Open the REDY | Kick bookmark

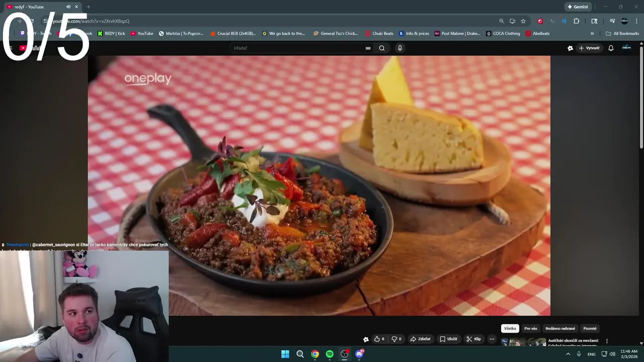[x=111, y=34]
